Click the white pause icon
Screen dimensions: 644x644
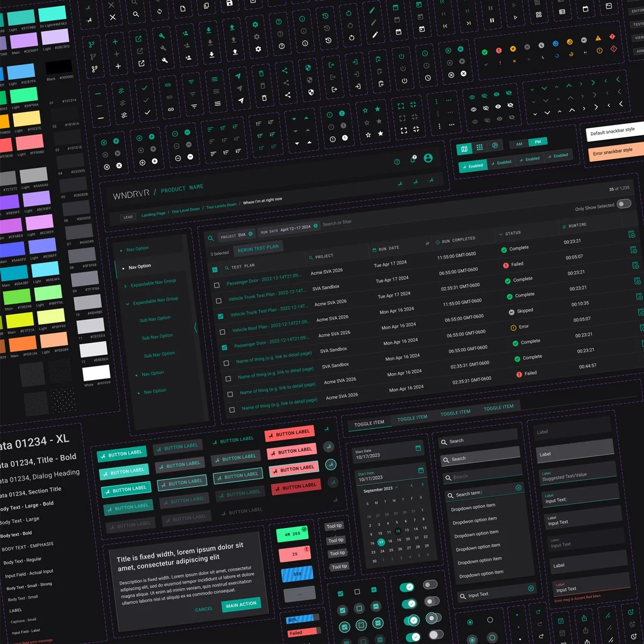[x=492, y=20]
